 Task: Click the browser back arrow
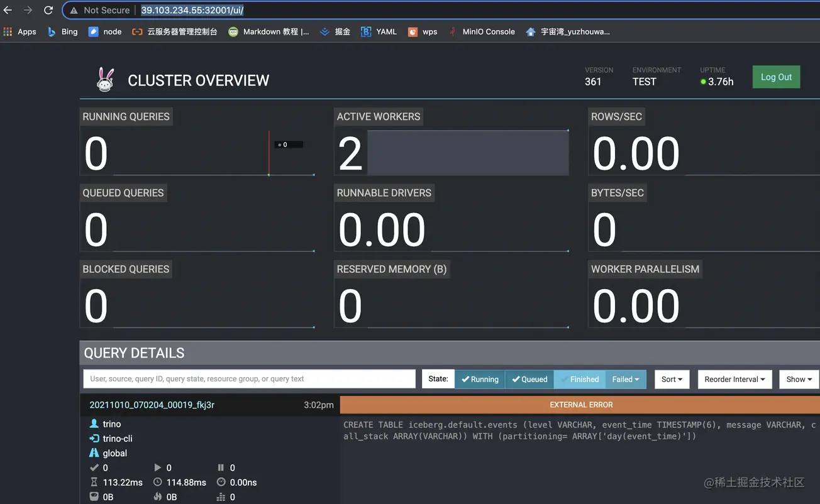tap(8, 10)
